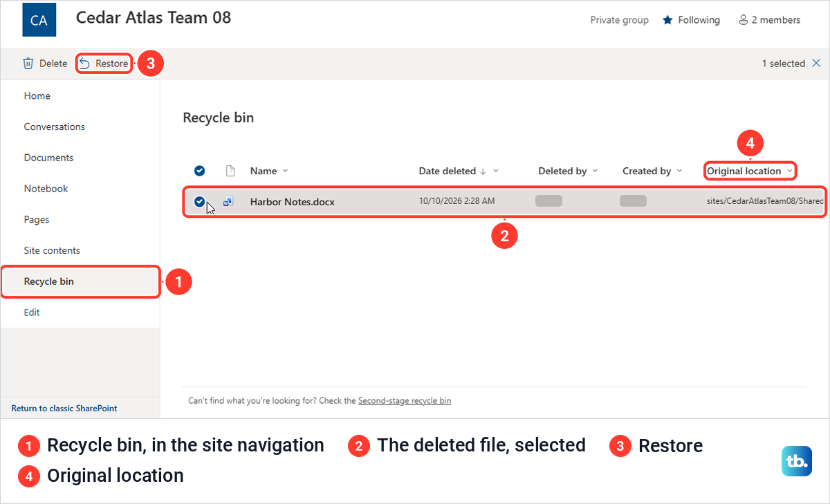This screenshot has height=504, width=830.
Task: Open the Deleted by column dropdown
Action: (x=595, y=171)
